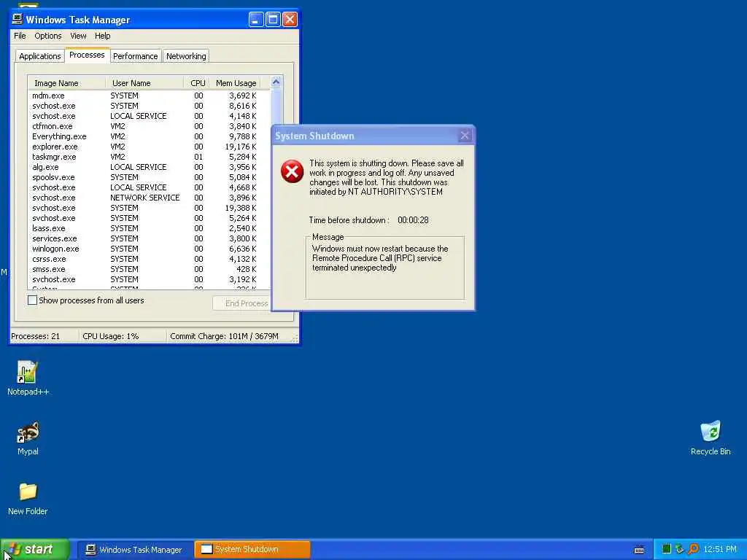Image resolution: width=747 pixels, height=560 pixels.
Task: Select svchost.exe row using 8,616 K
Action: click(x=149, y=106)
